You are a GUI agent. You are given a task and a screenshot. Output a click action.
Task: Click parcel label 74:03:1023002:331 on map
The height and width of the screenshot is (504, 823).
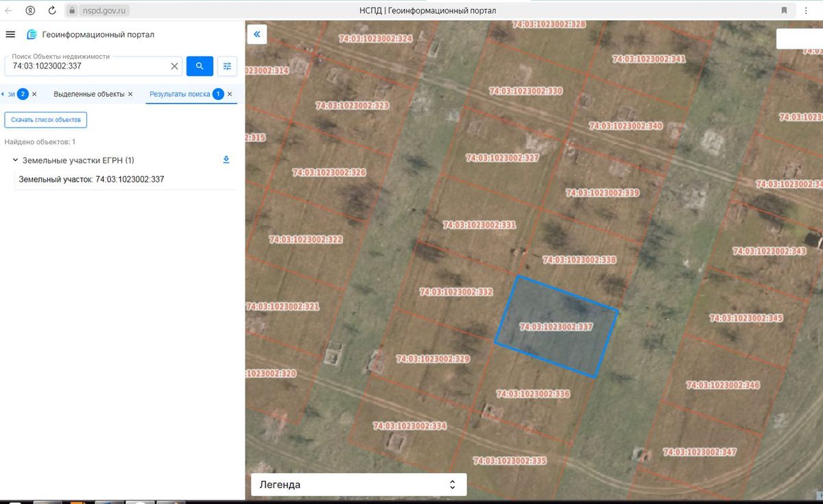click(479, 225)
